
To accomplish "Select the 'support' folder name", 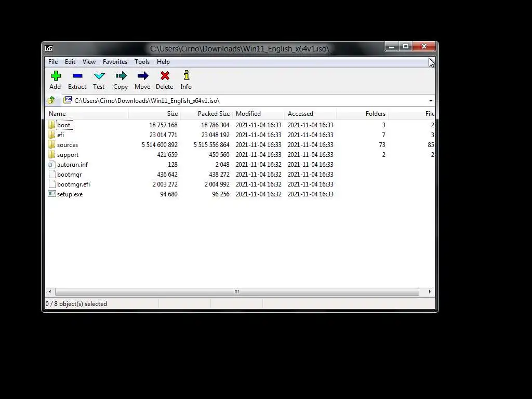I will click(x=68, y=155).
